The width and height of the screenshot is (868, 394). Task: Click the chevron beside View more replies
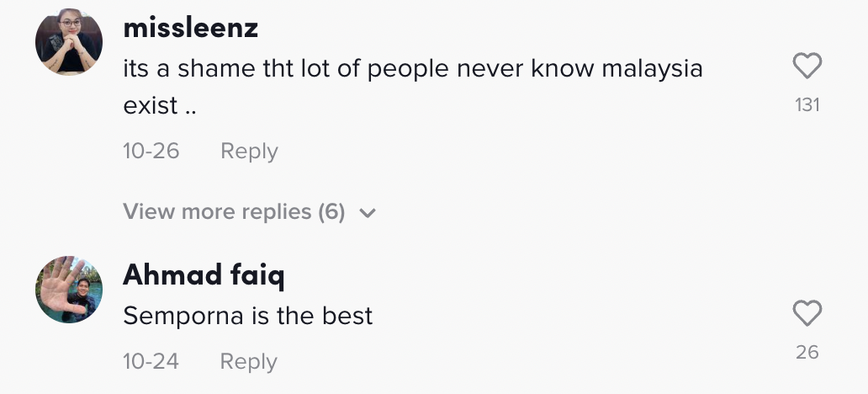(x=367, y=213)
